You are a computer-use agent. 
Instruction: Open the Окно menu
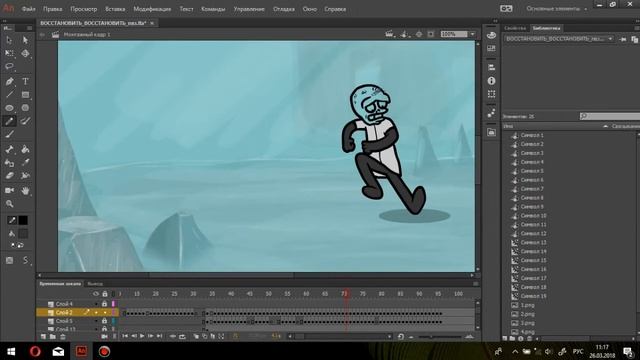[x=310, y=9]
